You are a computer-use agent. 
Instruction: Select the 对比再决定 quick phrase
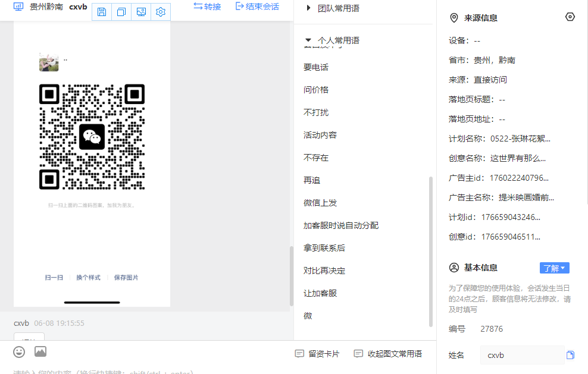324,271
